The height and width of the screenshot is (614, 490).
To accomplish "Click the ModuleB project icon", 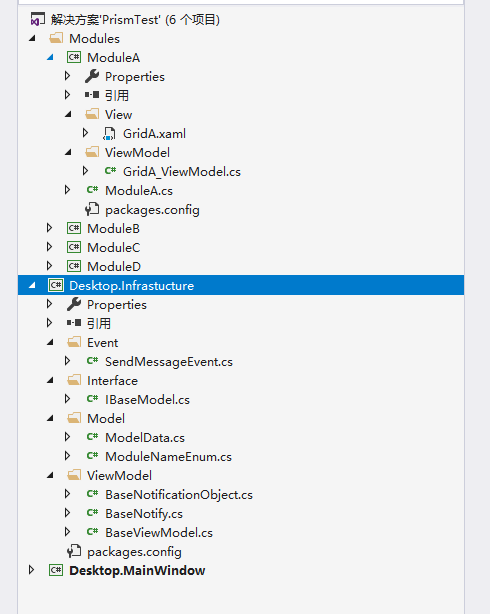I will pos(74,228).
